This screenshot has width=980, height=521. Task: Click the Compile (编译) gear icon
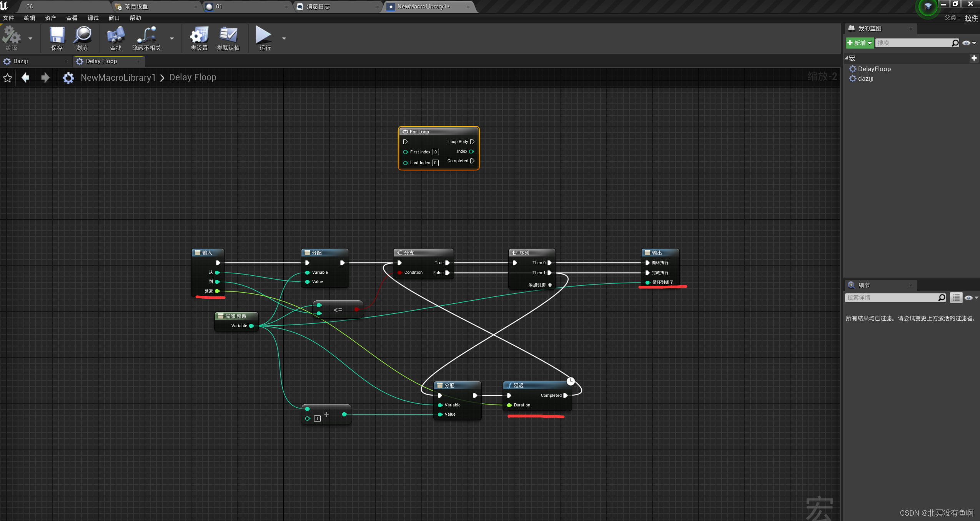click(x=11, y=35)
